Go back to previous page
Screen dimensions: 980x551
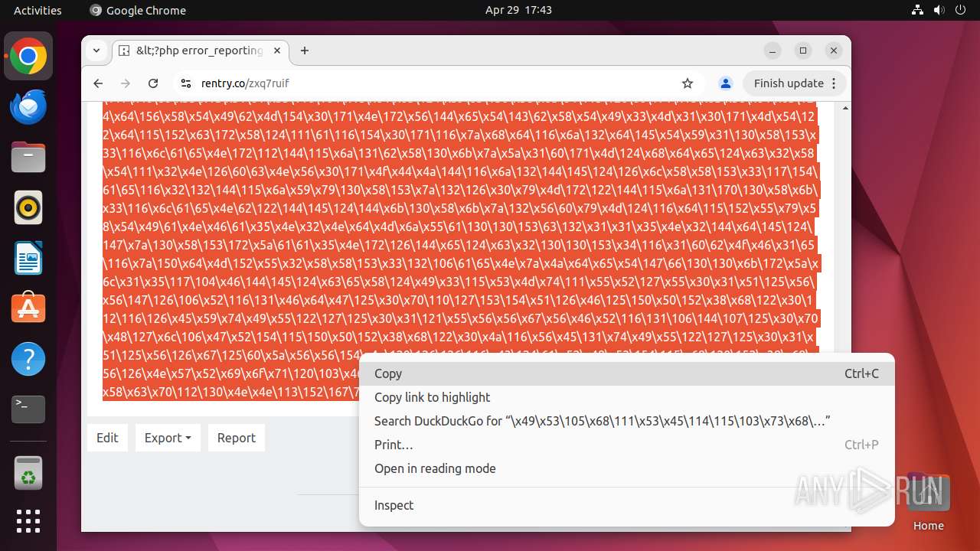tap(98, 83)
